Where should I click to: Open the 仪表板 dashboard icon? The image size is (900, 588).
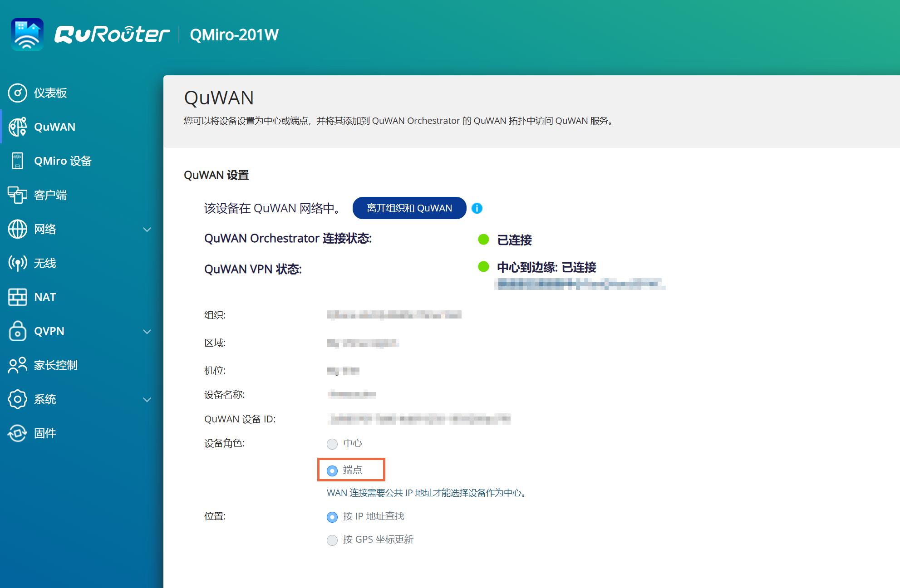pyautogui.click(x=18, y=93)
